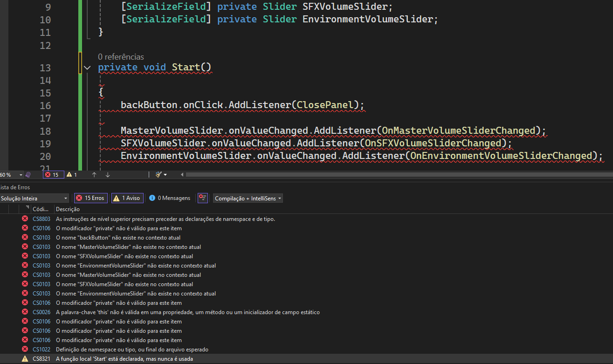
Task: Select the "Definição de namespace ou tipo" error description
Action: pyautogui.click(x=132, y=349)
